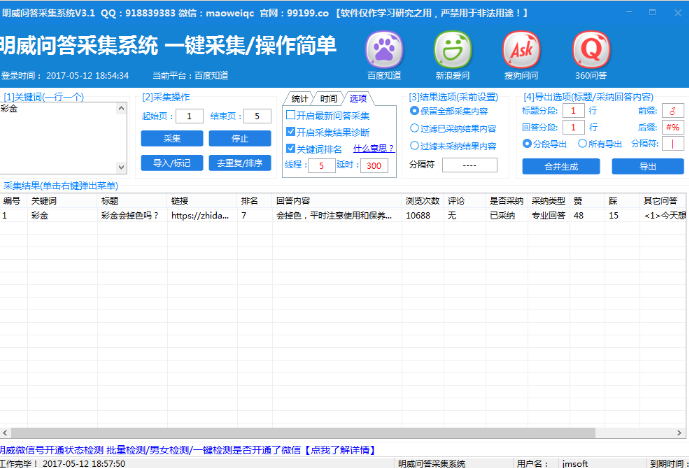
Task: Pick the Sogou Wenwen Ask icon
Action: (521, 50)
